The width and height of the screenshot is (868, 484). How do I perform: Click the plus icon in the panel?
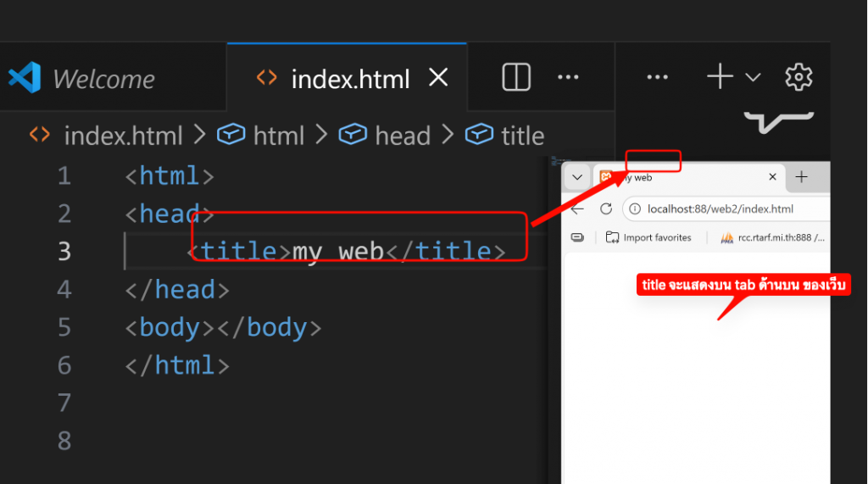tap(719, 77)
